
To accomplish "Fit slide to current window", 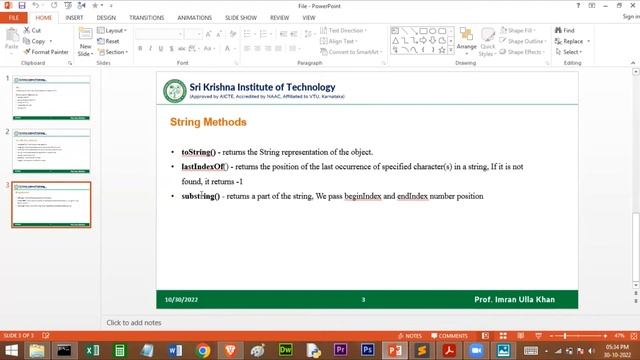I will point(633,336).
